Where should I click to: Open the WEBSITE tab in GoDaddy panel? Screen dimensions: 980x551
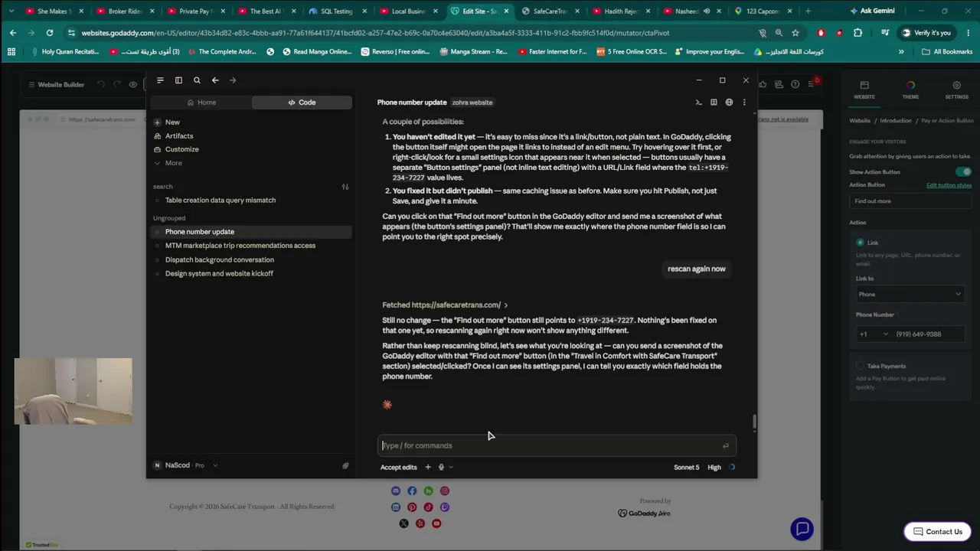click(864, 90)
